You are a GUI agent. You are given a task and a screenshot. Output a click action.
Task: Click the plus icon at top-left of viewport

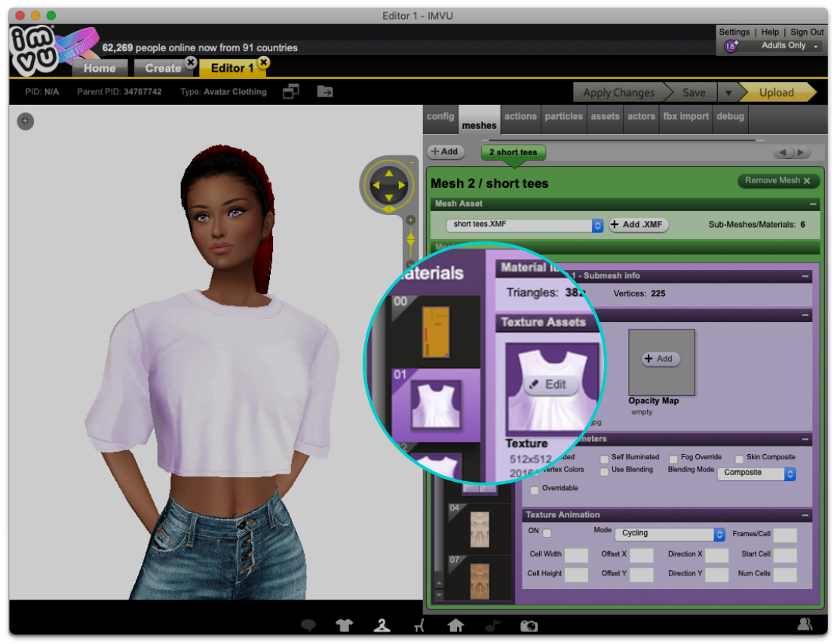click(x=25, y=121)
